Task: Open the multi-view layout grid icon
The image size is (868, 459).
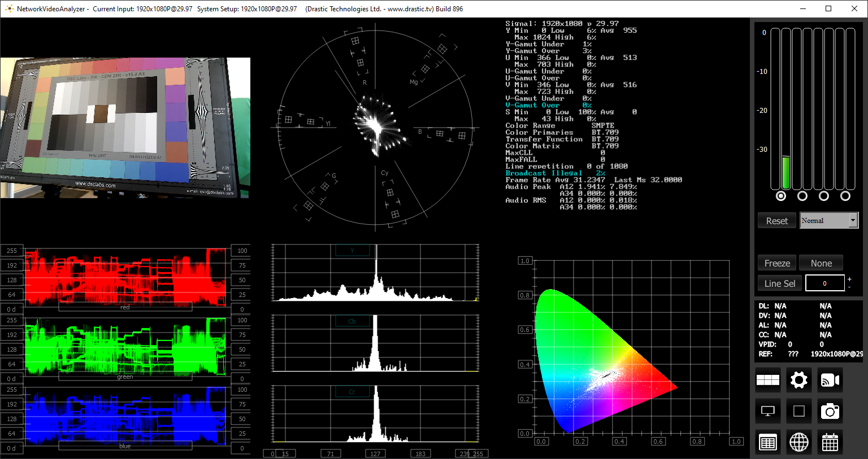Action: (x=768, y=380)
